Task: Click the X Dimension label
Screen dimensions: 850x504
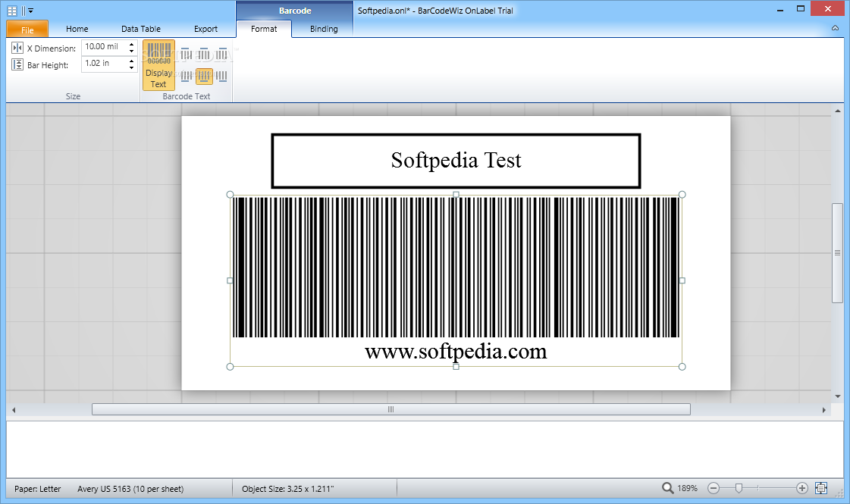Action: 52,49
